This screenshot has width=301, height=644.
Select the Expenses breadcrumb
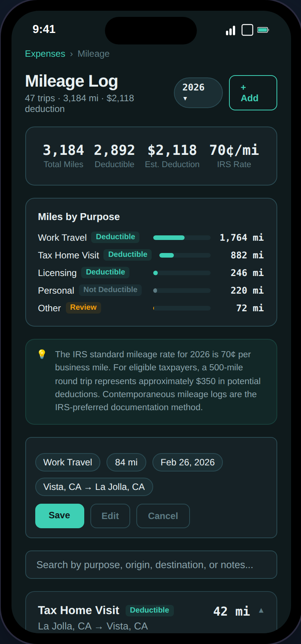45,54
